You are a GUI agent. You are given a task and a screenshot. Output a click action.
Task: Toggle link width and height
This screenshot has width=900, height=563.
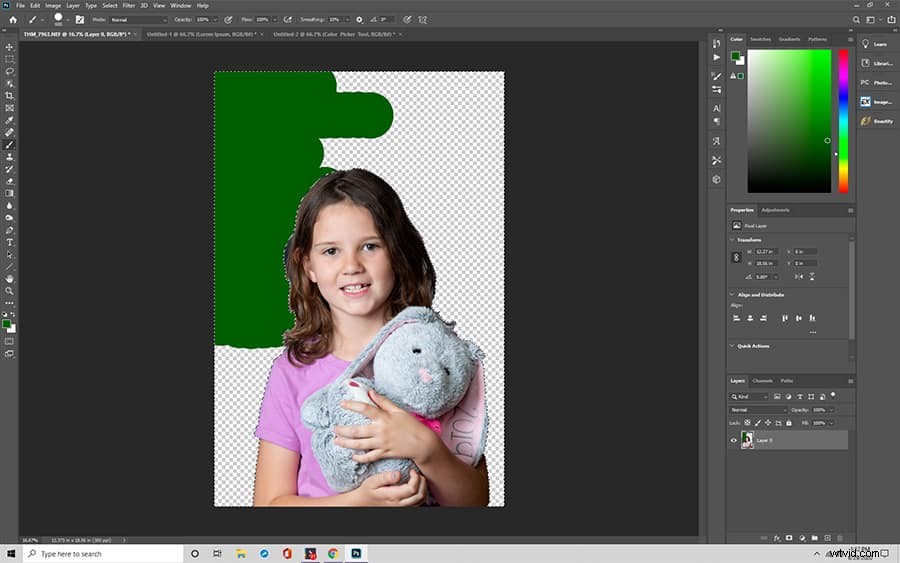[736, 258]
